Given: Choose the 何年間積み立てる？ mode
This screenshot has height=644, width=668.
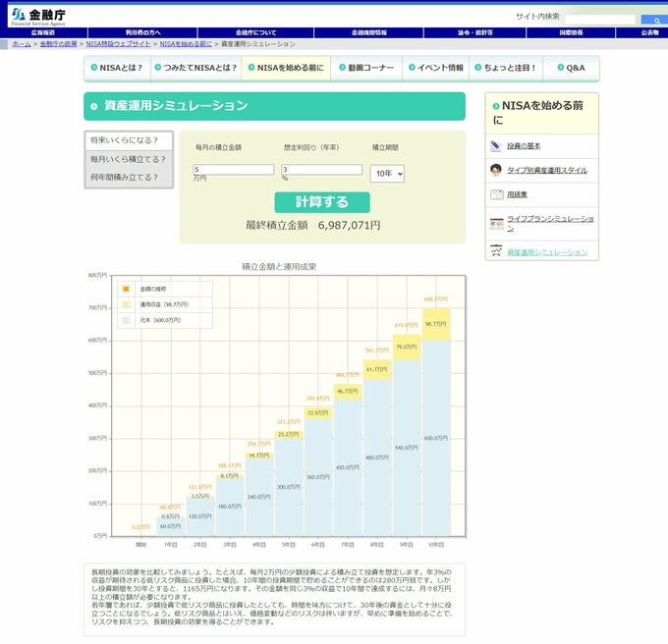Looking at the screenshot, I should click(x=128, y=178).
